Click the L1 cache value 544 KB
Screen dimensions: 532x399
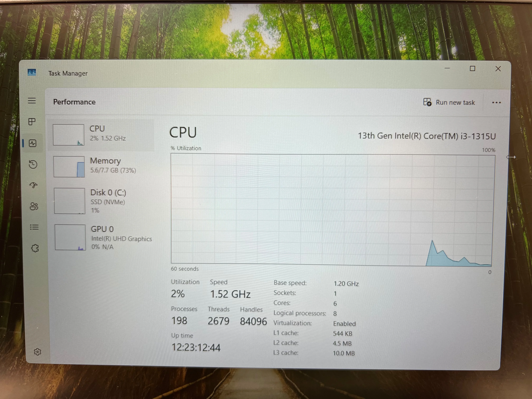[x=343, y=334]
